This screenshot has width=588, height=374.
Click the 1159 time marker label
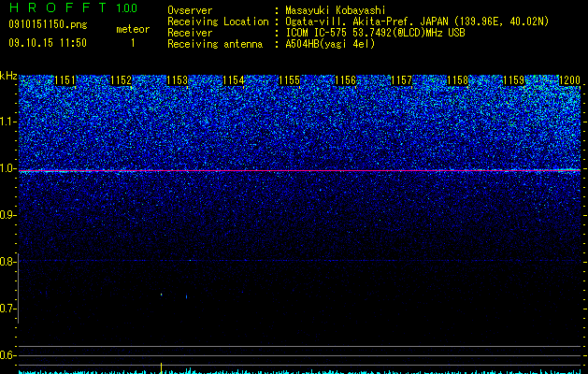tap(514, 80)
